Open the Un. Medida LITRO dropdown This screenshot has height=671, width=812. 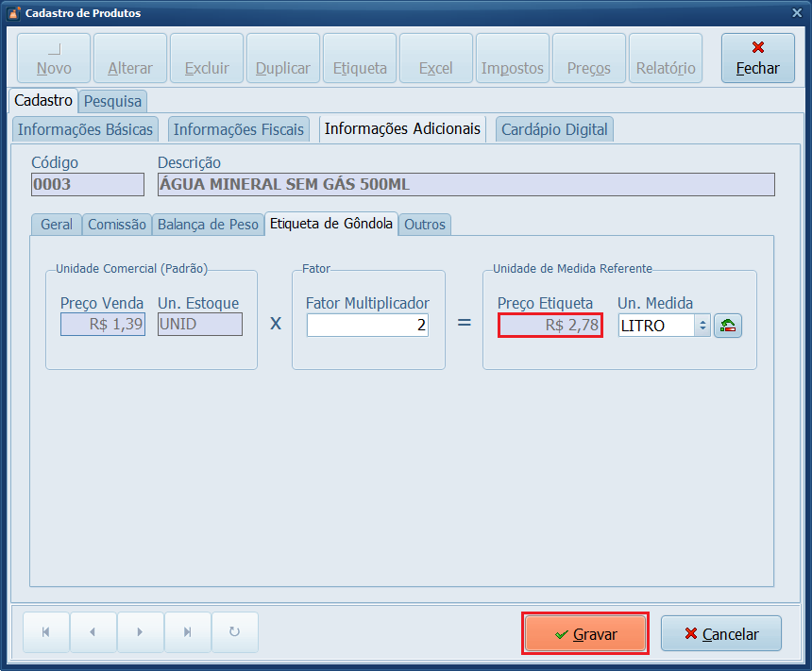click(x=702, y=326)
